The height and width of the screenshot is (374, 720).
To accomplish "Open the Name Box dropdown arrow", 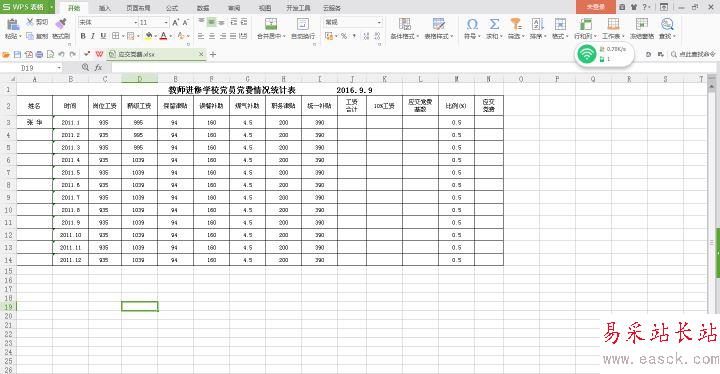I will 59,68.
